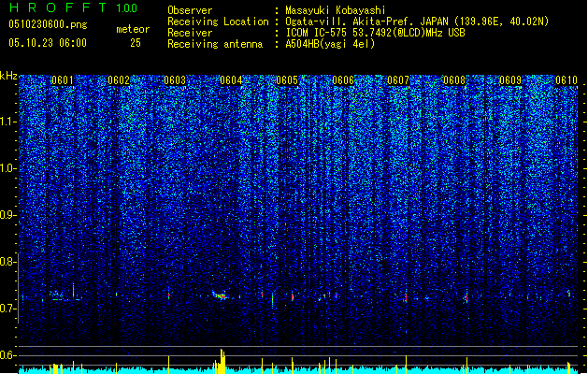Click antenna value A504HB(yagi 4el)
The image size is (588, 374).
pos(330,44)
